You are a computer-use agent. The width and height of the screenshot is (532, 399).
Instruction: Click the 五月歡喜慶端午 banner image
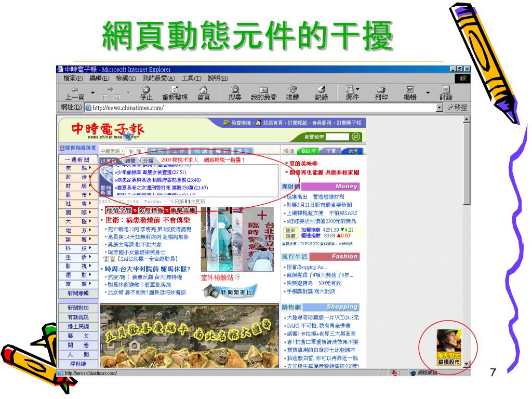point(189,336)
